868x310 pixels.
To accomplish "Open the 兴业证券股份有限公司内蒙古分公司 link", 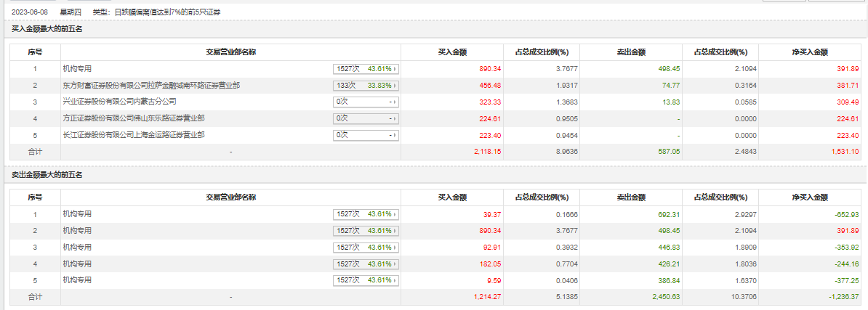I will click(119, 102).
